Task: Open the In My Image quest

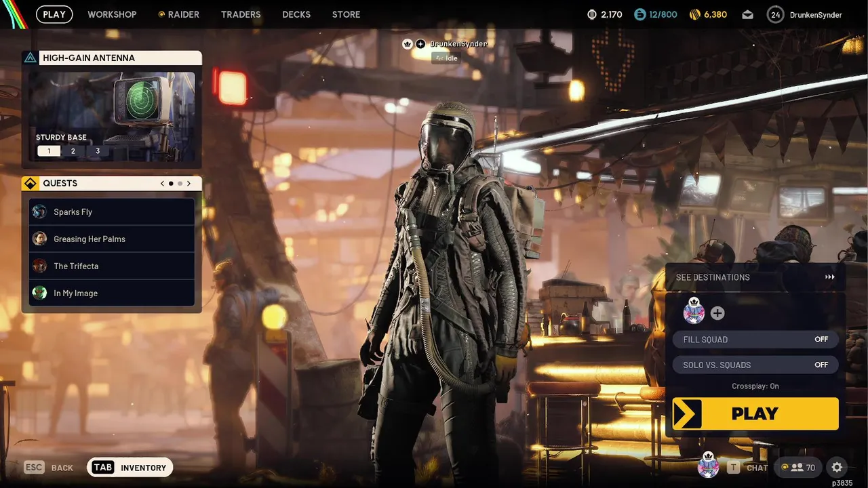Action: pyautogui.click(x=112, y=293)
